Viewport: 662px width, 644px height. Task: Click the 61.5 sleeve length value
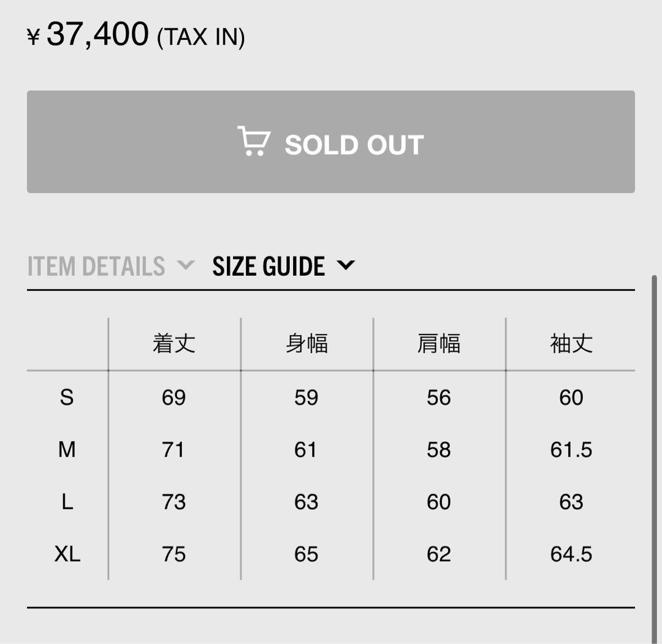(x=571, y=450)
